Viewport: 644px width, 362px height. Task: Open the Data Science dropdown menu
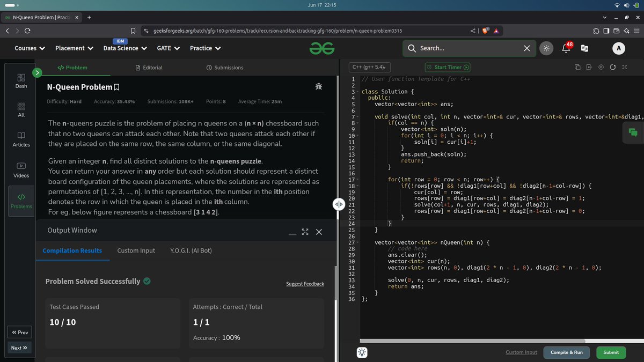click(125, 48)
